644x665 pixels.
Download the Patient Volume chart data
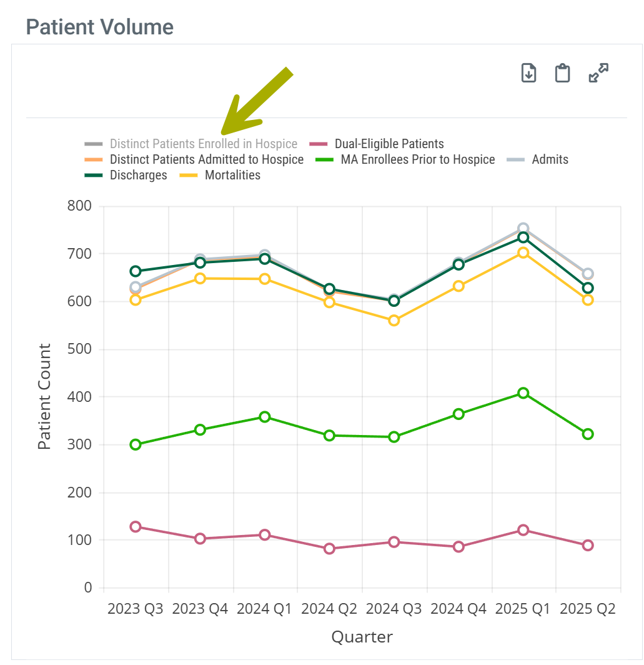(529, 73)
